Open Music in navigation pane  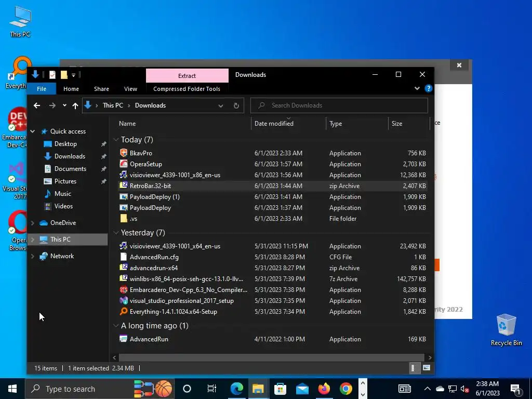coord(63,194)
